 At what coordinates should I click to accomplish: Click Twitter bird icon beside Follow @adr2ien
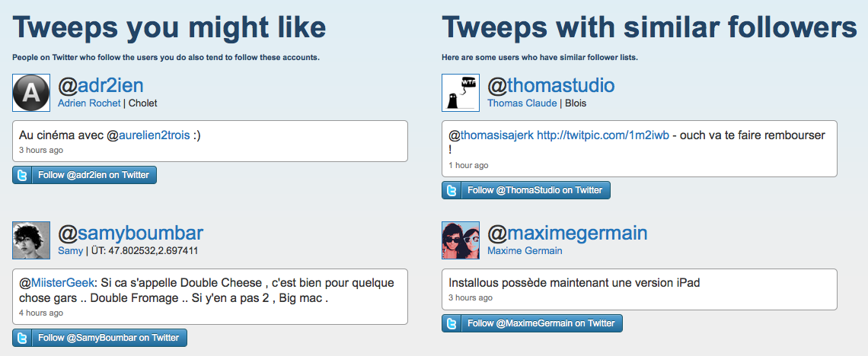coord(22,175)
